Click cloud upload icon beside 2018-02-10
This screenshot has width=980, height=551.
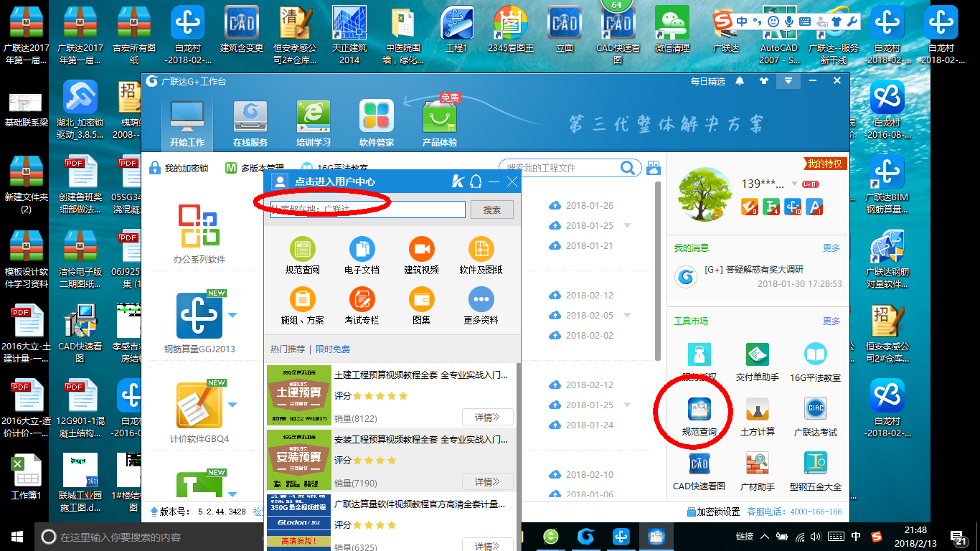pyautogui.click(x=554, y=474)
